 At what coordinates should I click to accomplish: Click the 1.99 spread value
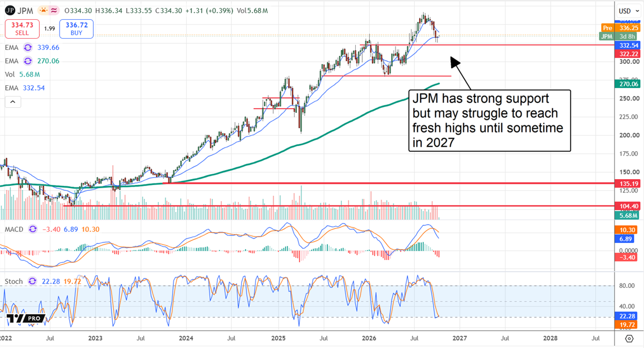(49, 28)
